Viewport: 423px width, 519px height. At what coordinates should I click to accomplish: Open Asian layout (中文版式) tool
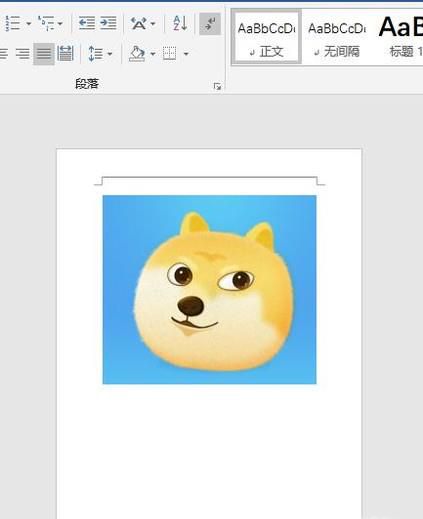139,24
